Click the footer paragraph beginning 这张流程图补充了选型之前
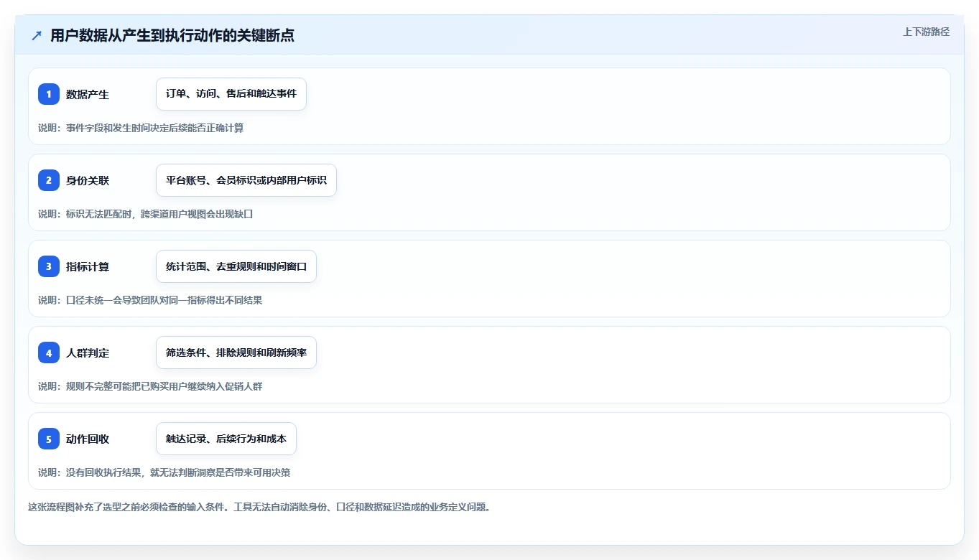Viewport: 979px width, 560px height. click(259, 507)
